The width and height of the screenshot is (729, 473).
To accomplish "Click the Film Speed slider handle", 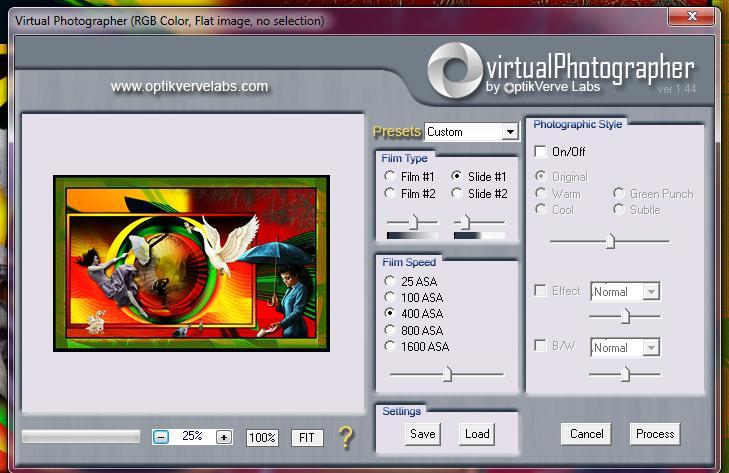I will (447, 373).
